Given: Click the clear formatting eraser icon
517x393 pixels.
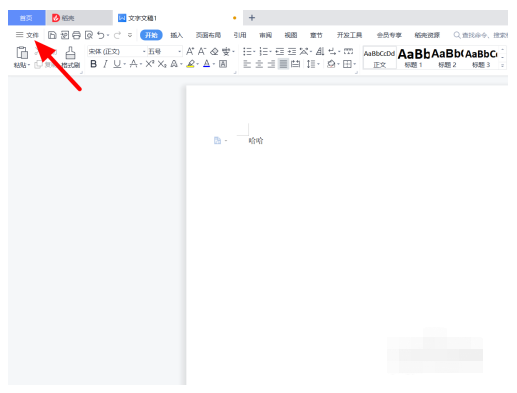Looking at the screenshot, I should (x=214, y=51).
